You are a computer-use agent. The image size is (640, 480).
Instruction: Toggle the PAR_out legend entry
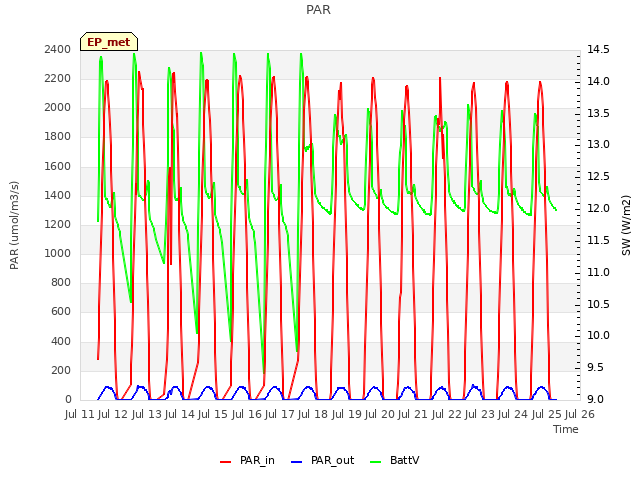coord(322,461)
